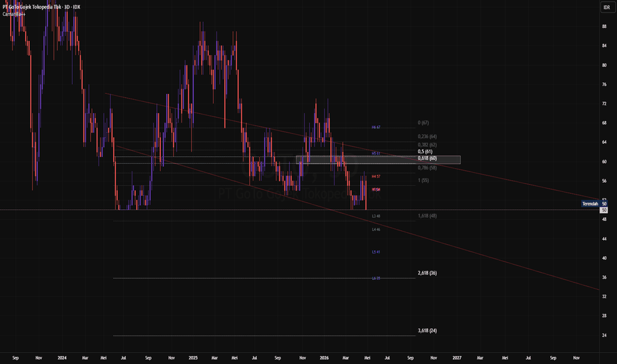Click the 88 value on the price scale
Image resolution: width=617 pixels, height=364 pixels.
coord(604,26)
